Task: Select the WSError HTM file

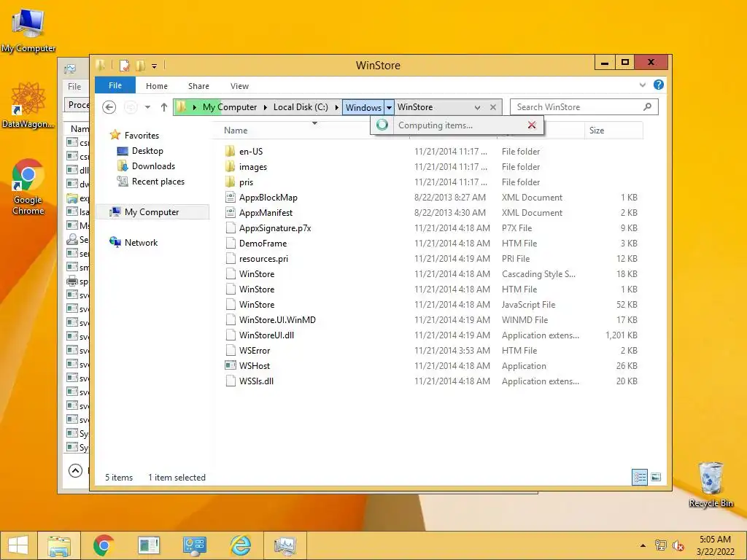Action: point(255,351)
